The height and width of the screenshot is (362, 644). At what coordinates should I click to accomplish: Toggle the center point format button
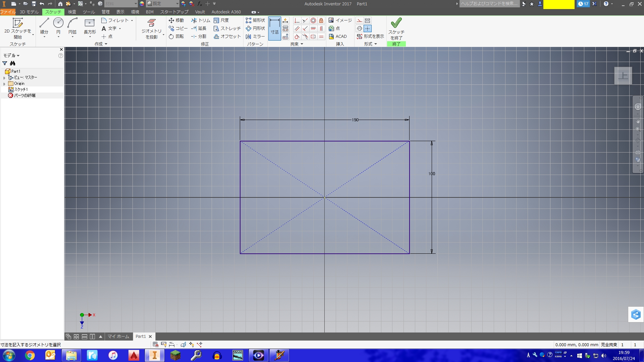click(368, 28)
